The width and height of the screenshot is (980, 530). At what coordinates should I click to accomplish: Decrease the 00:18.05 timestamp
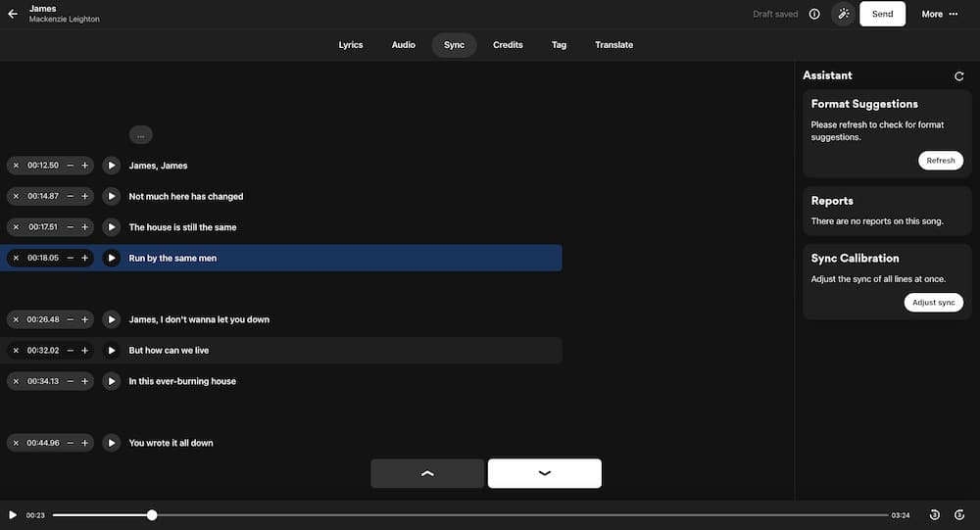click(70, 258)
